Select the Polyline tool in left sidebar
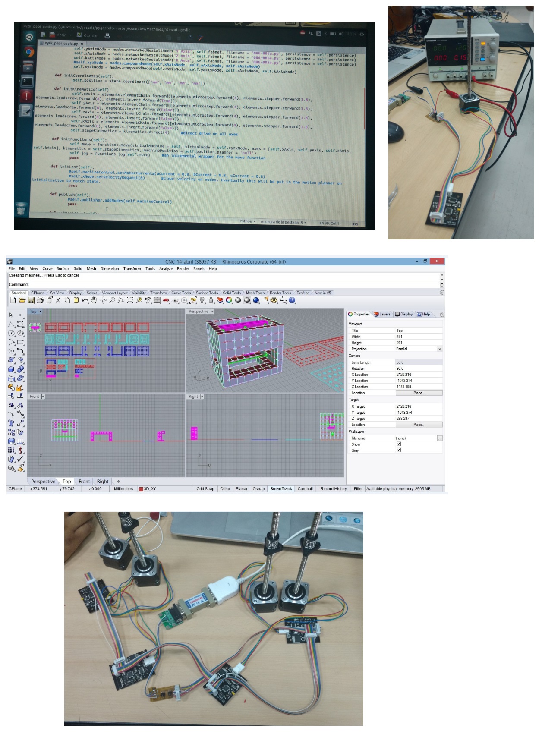The height and width of the screenshot is (756, 542). pyautogui.click(x=11, y=324)
